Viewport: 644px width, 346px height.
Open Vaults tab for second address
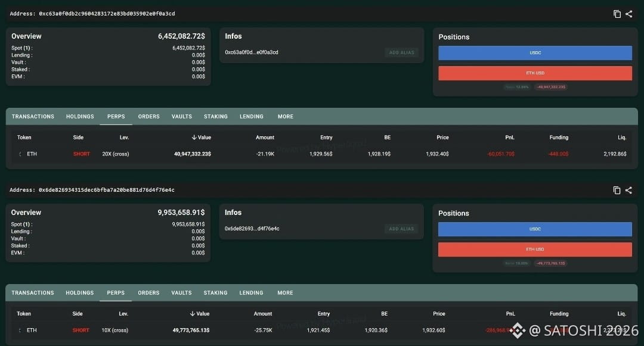point(181,293)
